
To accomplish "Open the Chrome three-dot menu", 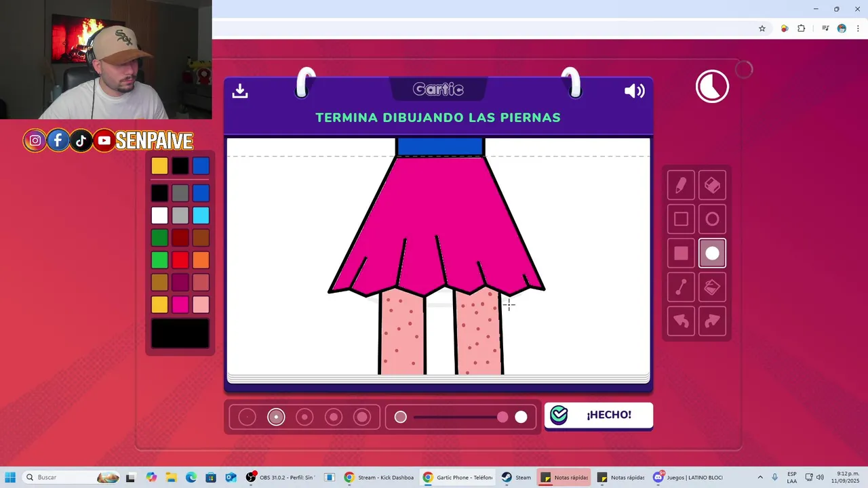I will point(858,28).
